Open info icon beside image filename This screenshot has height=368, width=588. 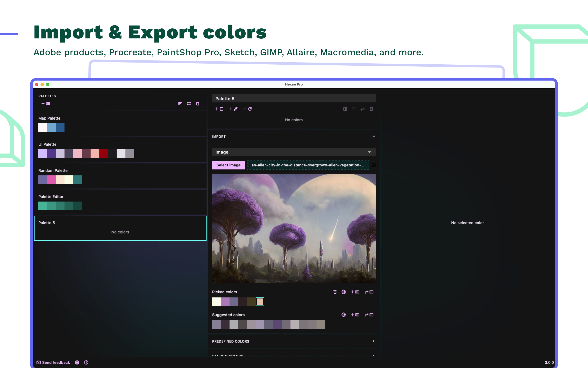click(374, 165)
